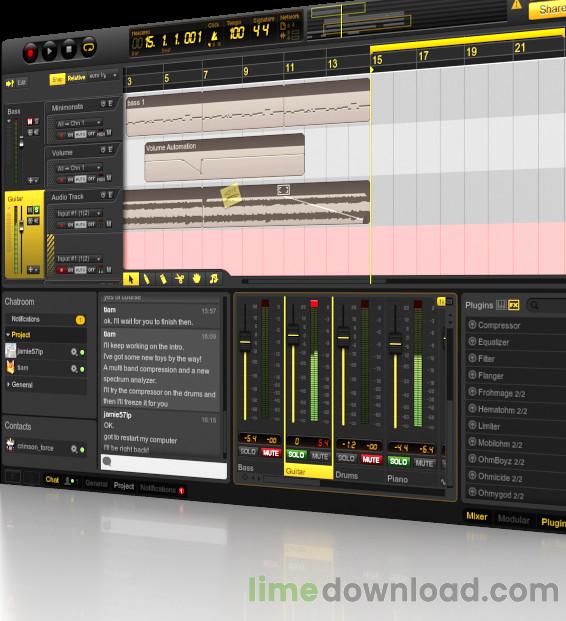Click the liam fox avatar thumbnail
The height and width of the screenshot is (621, 566).
click(10, 368)
